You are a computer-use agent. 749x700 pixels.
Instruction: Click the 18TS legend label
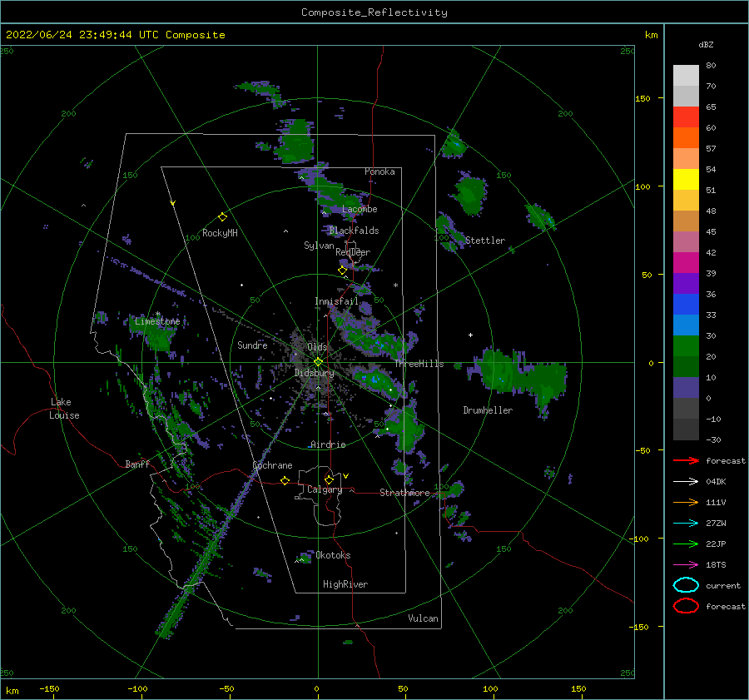tap(716, 565)
